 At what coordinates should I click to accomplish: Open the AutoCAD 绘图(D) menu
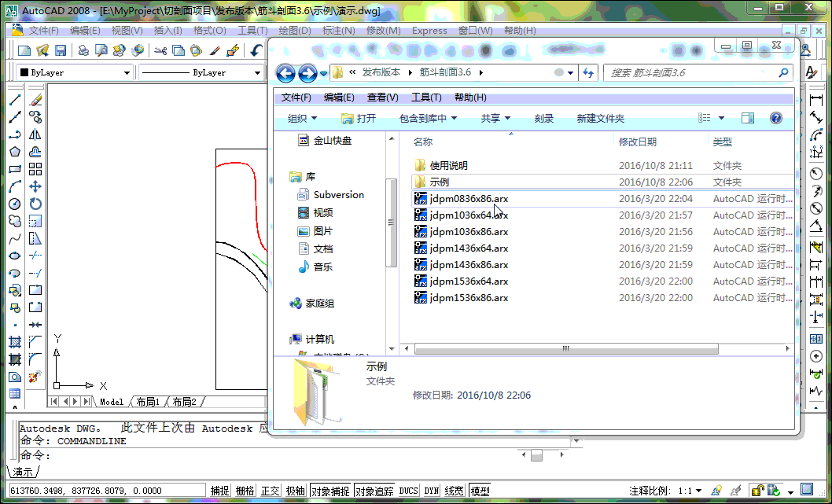pos(295,31)
